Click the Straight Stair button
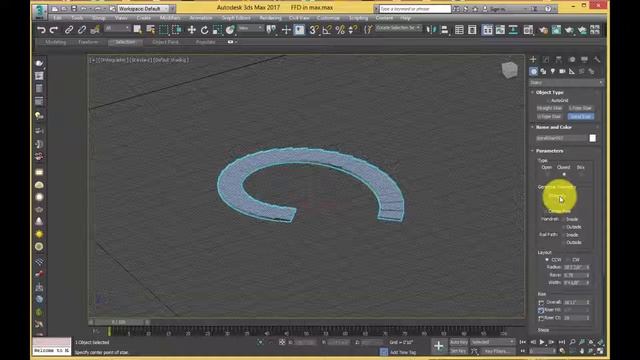 tap(549, 108)
